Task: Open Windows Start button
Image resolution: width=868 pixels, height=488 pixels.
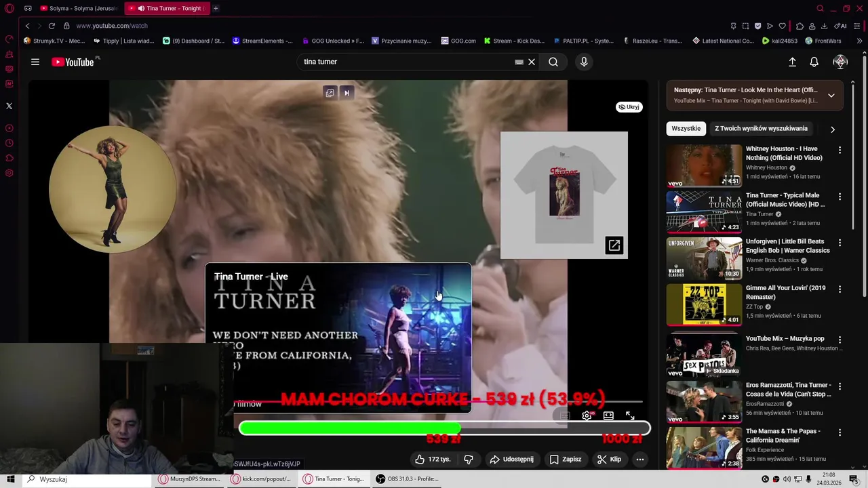Action: [10, 479]
